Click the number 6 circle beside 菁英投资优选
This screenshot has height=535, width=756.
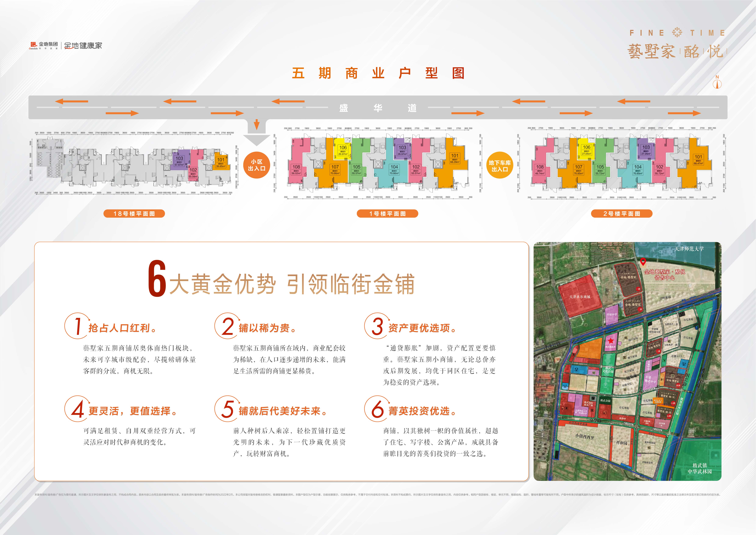pyautogui.click(x=377, y=409)
